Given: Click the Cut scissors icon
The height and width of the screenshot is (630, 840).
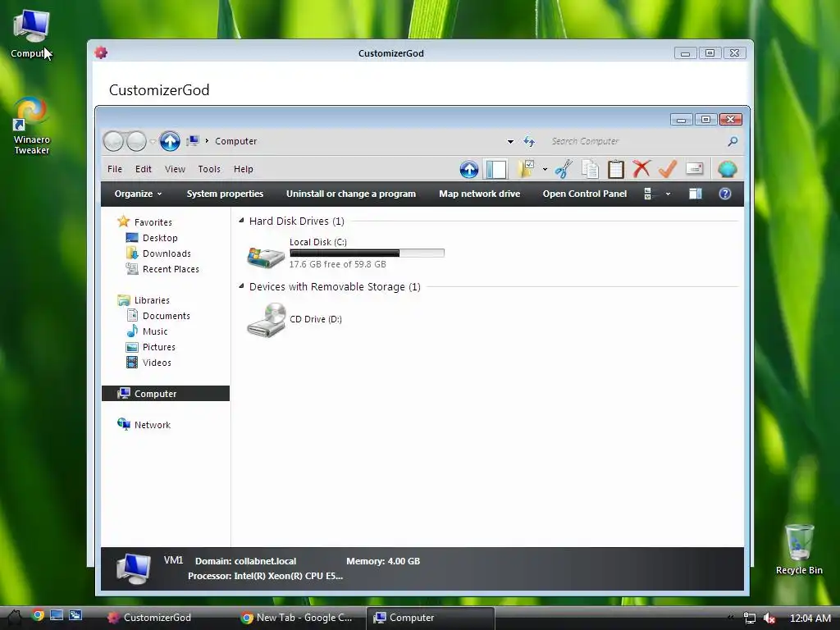Looking at the screenshot, I should (x=564, y=169).
